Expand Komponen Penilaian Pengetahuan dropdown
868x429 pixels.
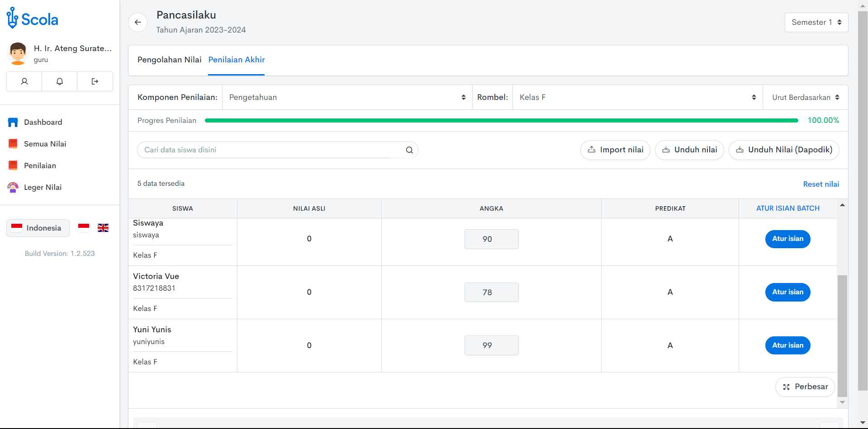pyautogui.click(x=347, y=97)
